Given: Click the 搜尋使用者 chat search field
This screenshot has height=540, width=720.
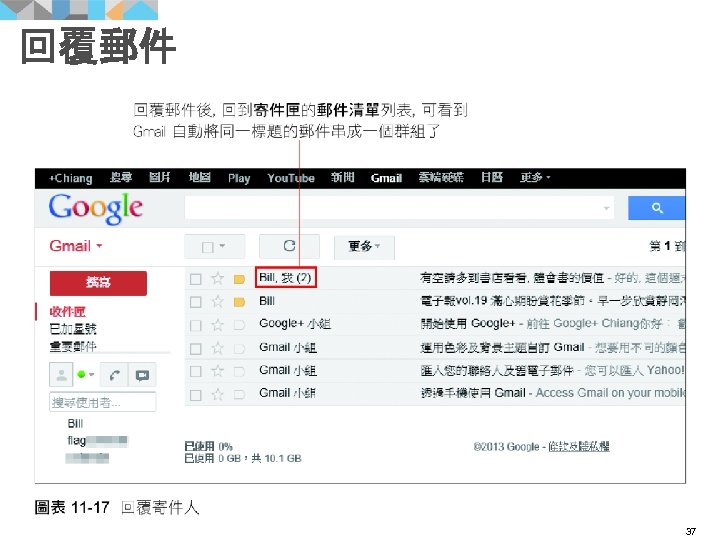Looking at the screenshot, I should pos(102,402).
